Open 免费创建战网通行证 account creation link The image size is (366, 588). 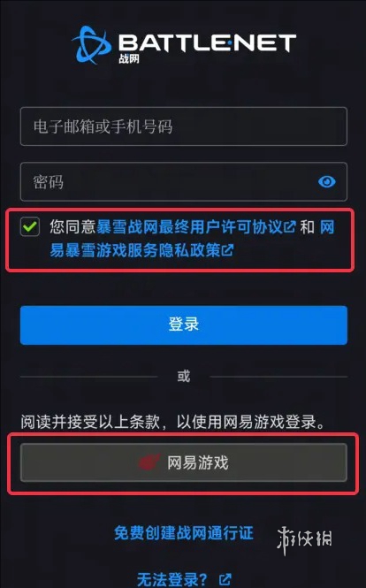click(184, 533)
